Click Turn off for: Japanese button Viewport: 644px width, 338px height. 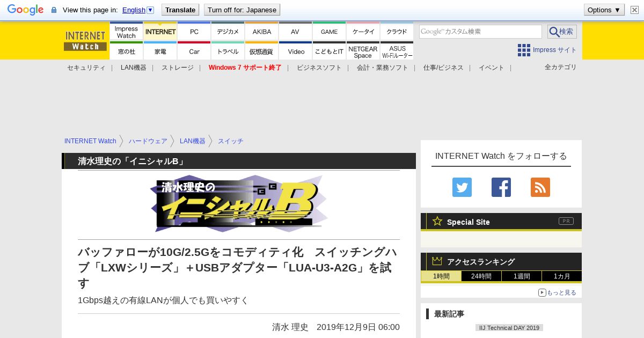coord(242,10)
